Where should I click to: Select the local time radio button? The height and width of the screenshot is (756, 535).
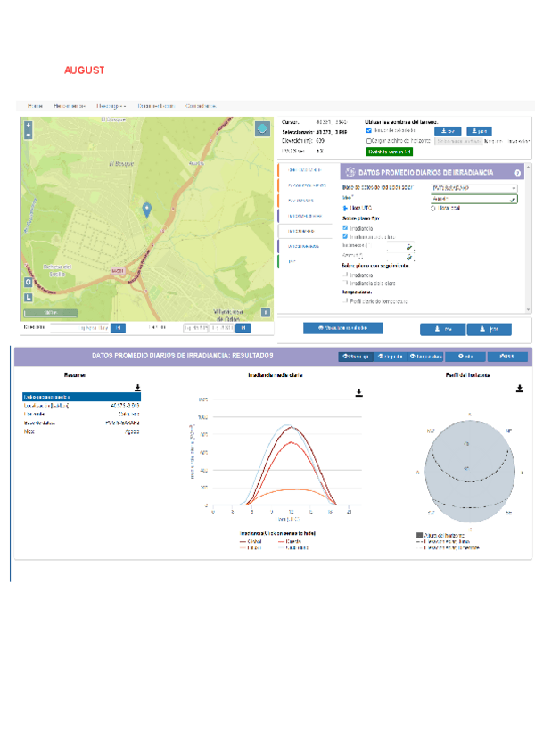pyautogui.click(x=432, y=209)
